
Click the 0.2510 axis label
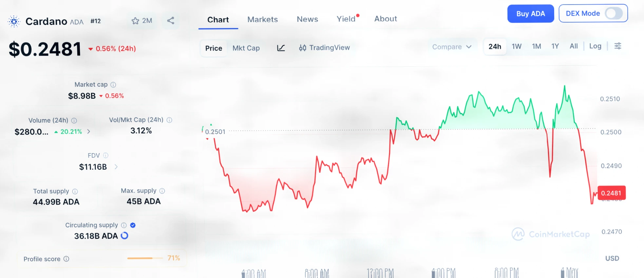pyautogui.click(x=610, y=99)
